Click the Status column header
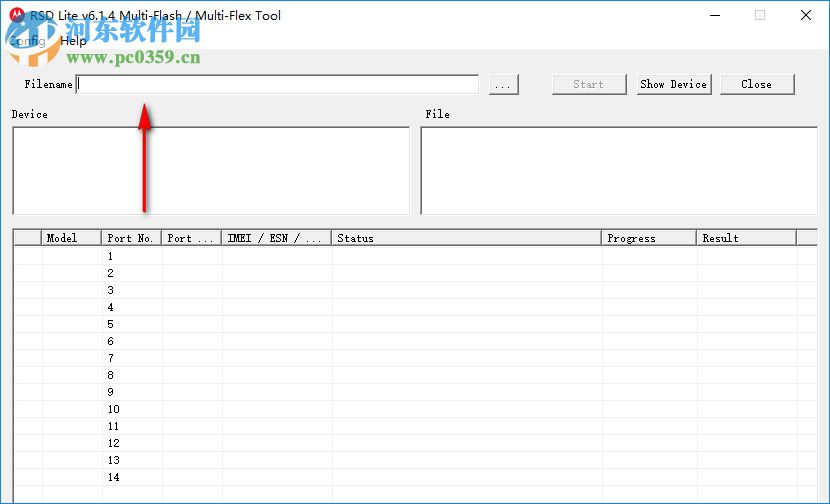 [x=466, y=238]
